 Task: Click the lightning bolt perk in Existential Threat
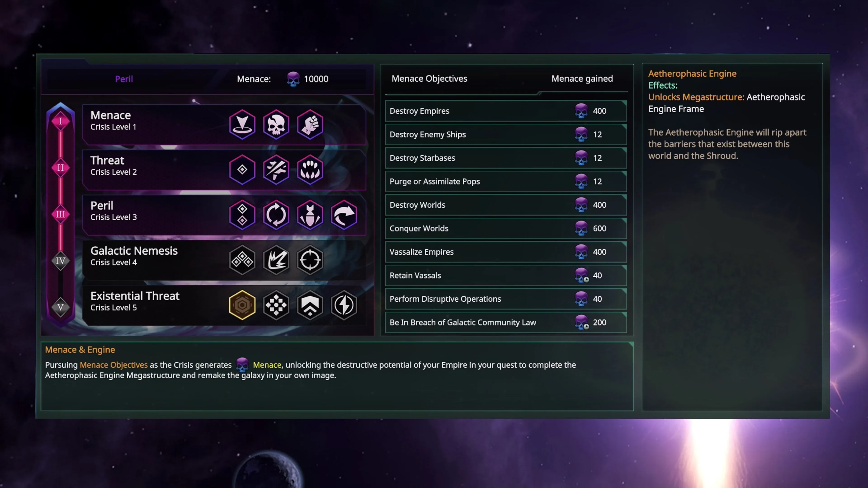point(344,305)
